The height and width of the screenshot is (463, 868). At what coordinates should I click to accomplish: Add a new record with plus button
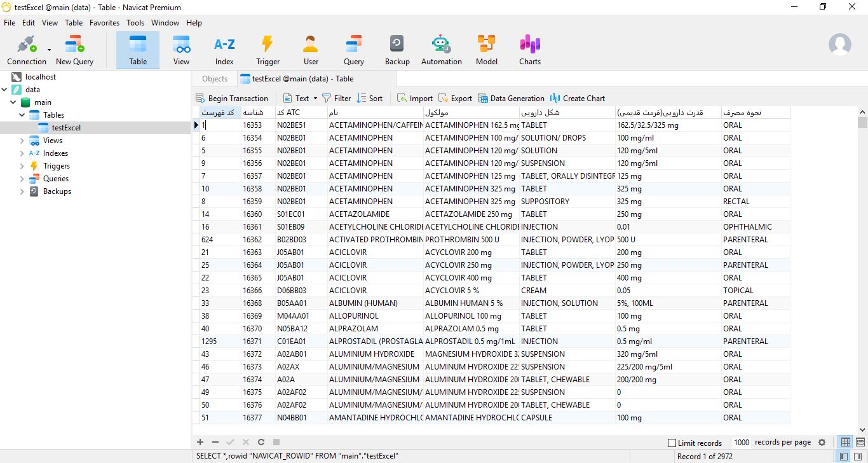coord(200,442)
